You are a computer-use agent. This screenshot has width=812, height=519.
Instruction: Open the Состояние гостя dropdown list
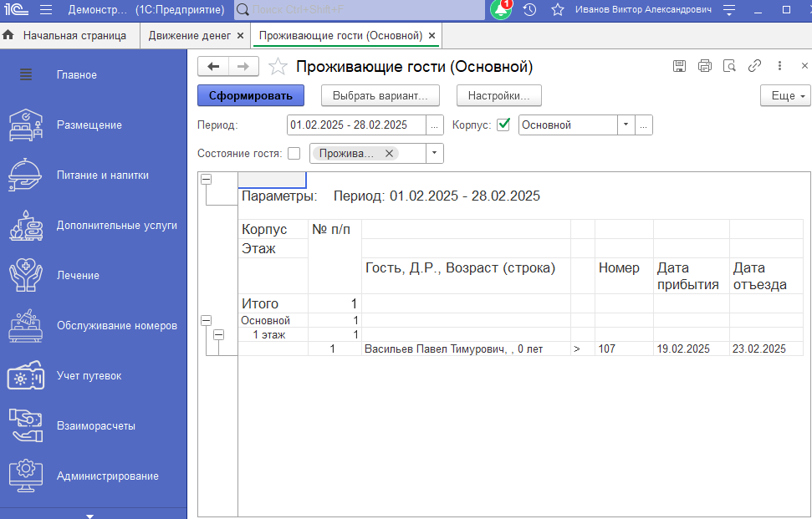point(434,153)
